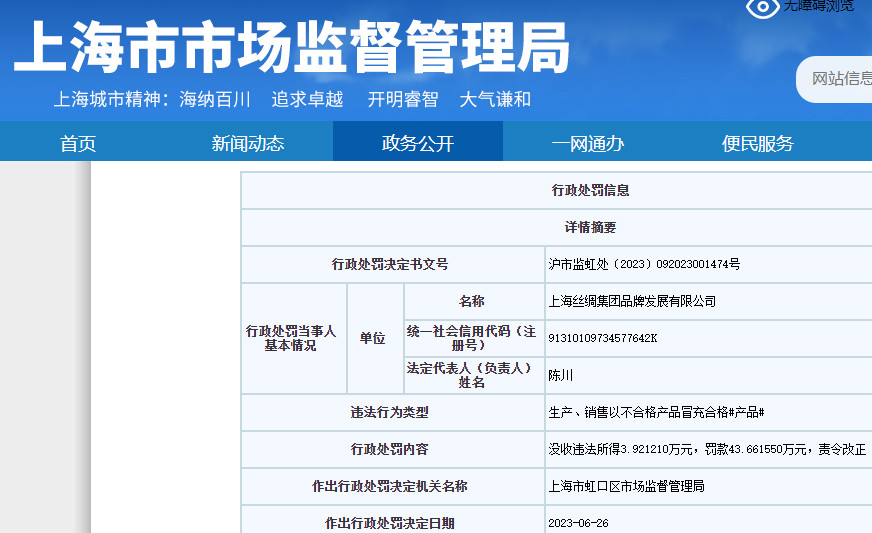Image resolution: width=872 pixels, height=533 pixels.
Task: Select the representative name 陈川
Action: coord(561,376)
